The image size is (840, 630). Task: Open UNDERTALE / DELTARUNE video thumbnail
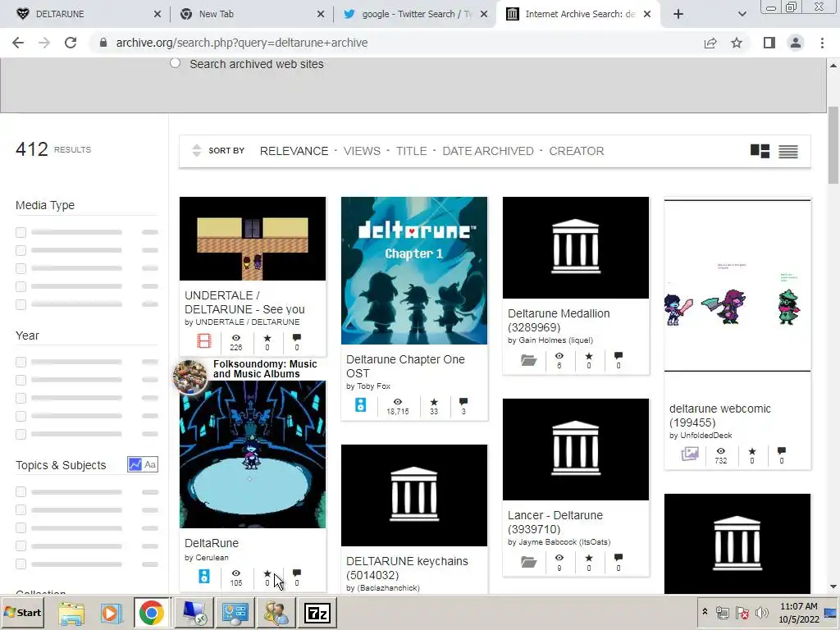tap(253, 239)
